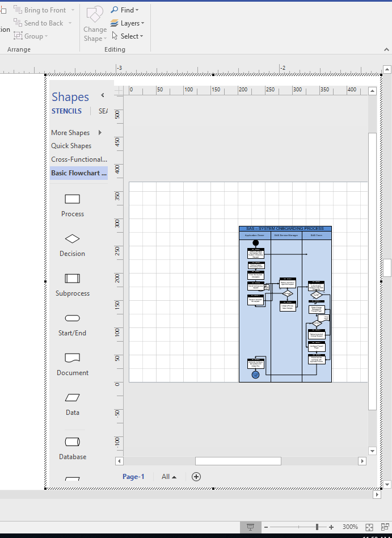Click the Select pointer icon

[115, 36]
